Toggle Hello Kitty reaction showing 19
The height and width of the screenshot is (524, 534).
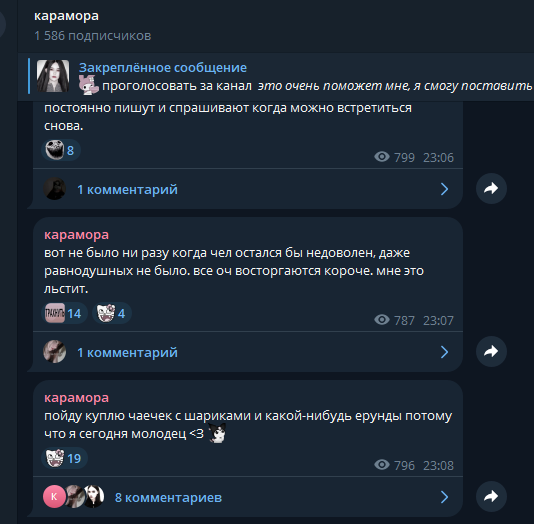[64, 458]
